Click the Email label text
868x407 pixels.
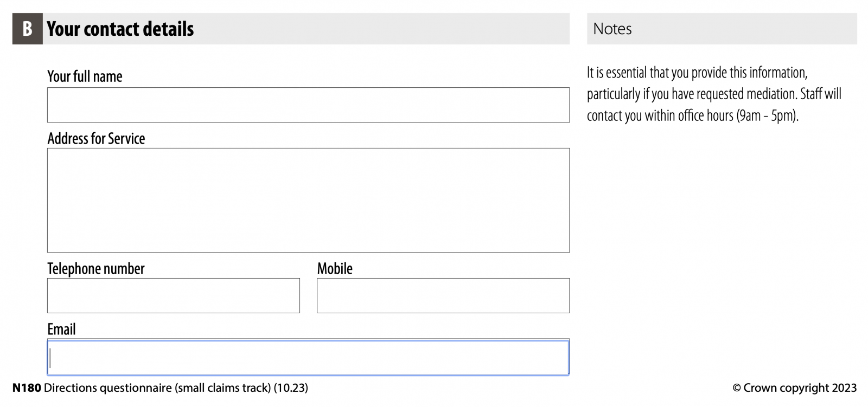61,330
